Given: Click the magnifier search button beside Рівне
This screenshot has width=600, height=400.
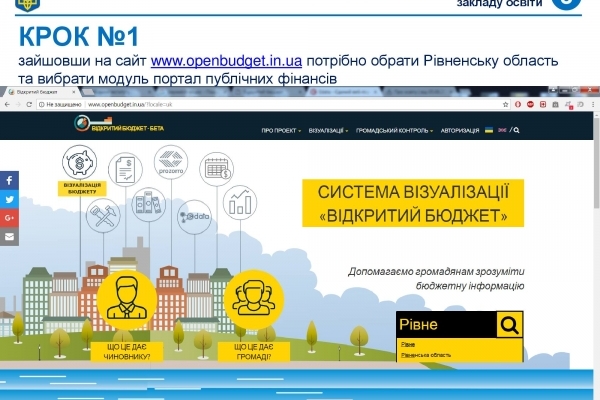Looking at the screenshot, I should click(509, 325).
